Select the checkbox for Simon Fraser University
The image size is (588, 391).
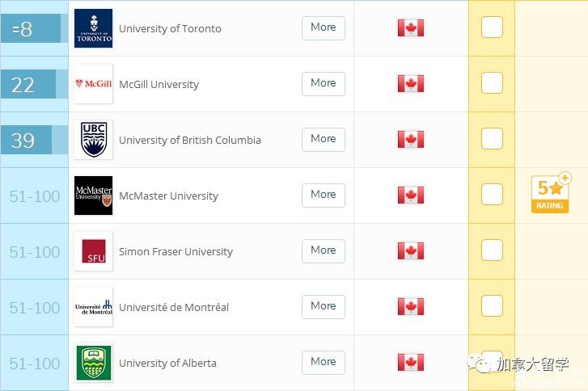pyautogui.click(x=492, y=250)
